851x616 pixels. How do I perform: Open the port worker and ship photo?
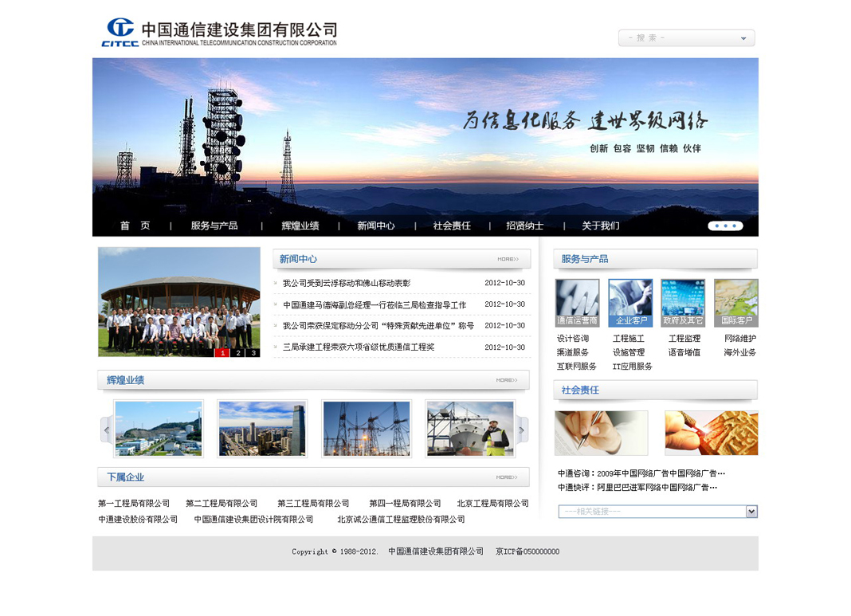(470, 429)
